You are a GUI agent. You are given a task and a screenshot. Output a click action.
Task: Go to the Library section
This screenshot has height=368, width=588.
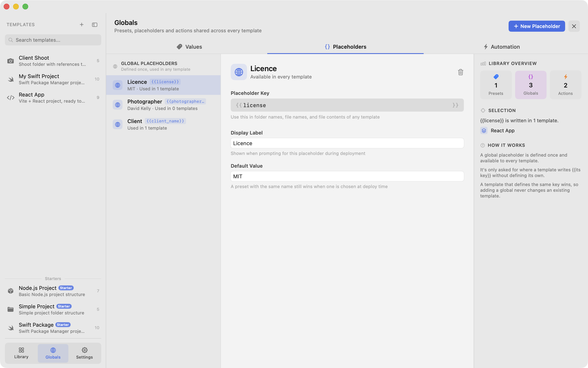tap(21, 353)
